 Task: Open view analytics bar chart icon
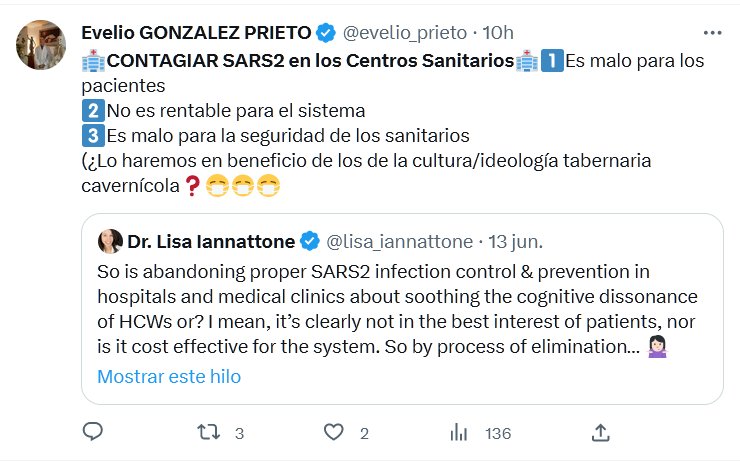coord(459,432)
